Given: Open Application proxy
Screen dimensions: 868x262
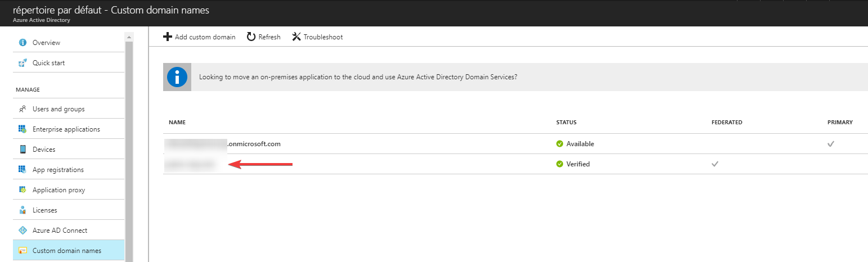Looking at the screenshot, I should pyautogui.click(x=68, y=190).
